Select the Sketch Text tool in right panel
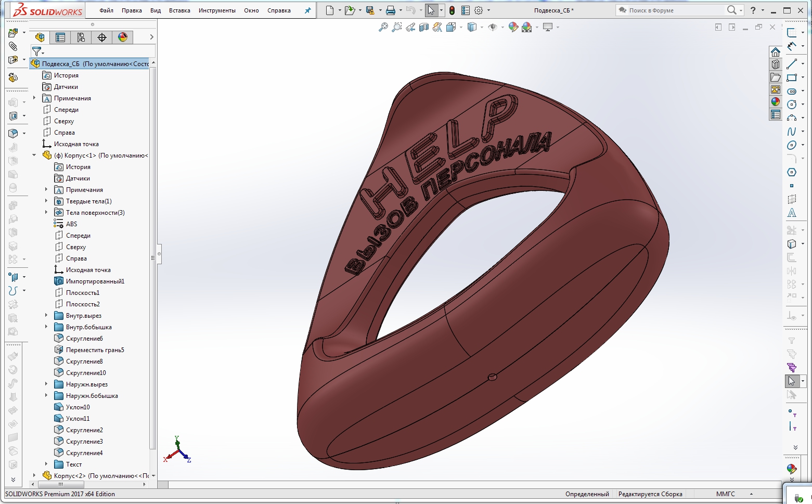This screenshot has width=812, height=504. [792, 213]
